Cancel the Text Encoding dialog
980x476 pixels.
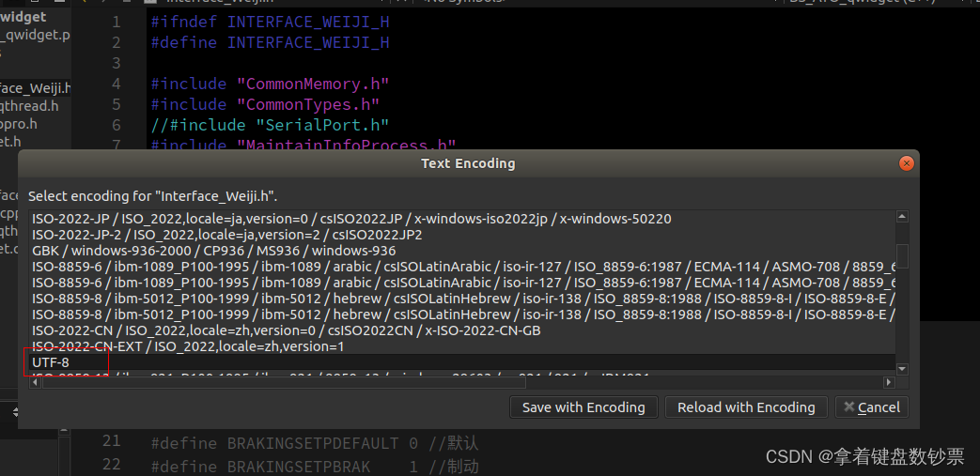(x=872, y=407)
